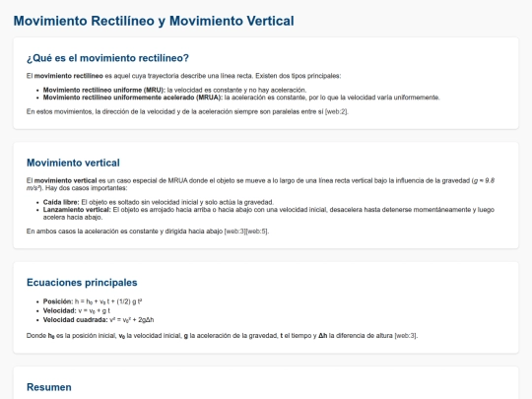Click the page title Movimiento Rectilíneo y Movimiento Vertical
This screenshot has width=532, height=399.
tap(154, 21)
